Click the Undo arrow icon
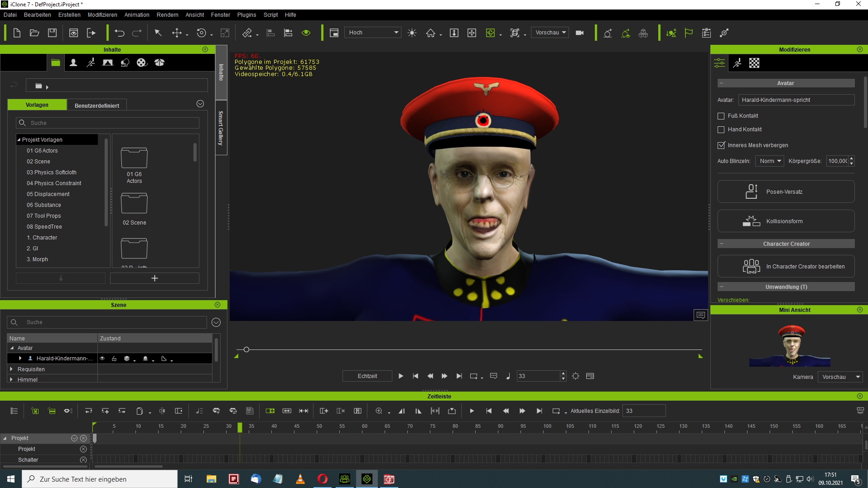 120,33
